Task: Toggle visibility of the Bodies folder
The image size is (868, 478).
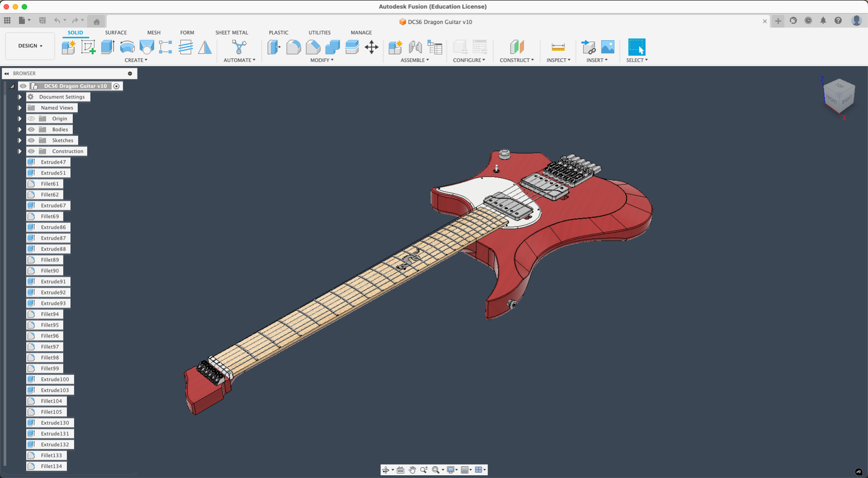Action: click(x=31, y=129)
